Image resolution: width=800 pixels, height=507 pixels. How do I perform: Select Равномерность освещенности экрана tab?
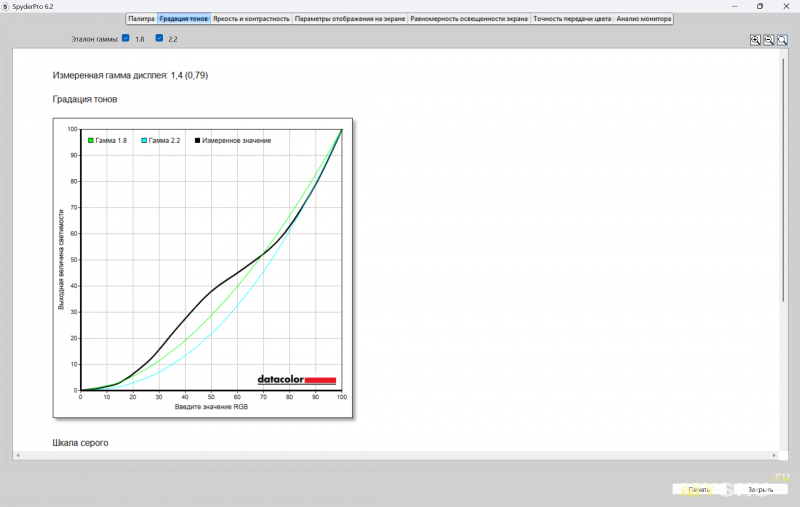click(469, 19)
